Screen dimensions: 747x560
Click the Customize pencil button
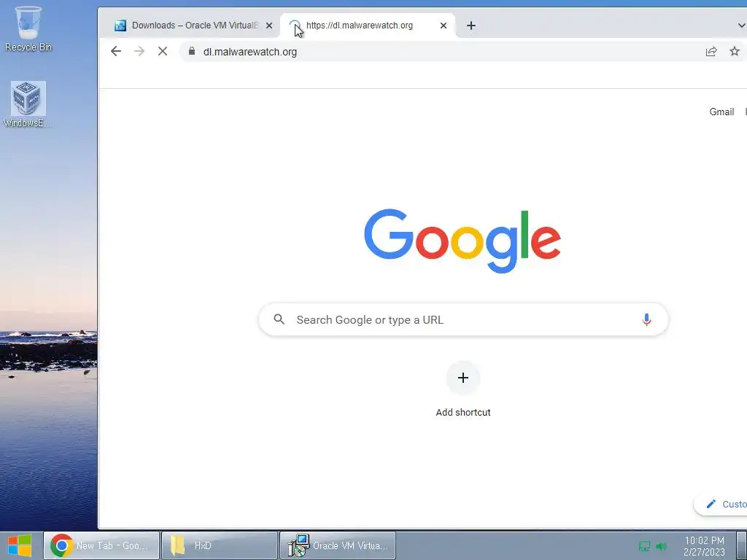pyautogui.click(x=721, y=505)
